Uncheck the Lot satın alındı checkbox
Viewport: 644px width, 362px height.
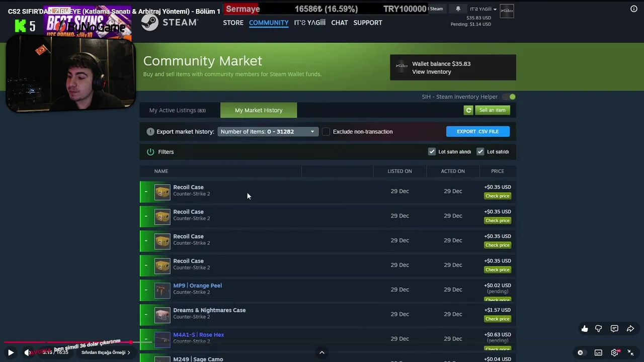(432, 151)
